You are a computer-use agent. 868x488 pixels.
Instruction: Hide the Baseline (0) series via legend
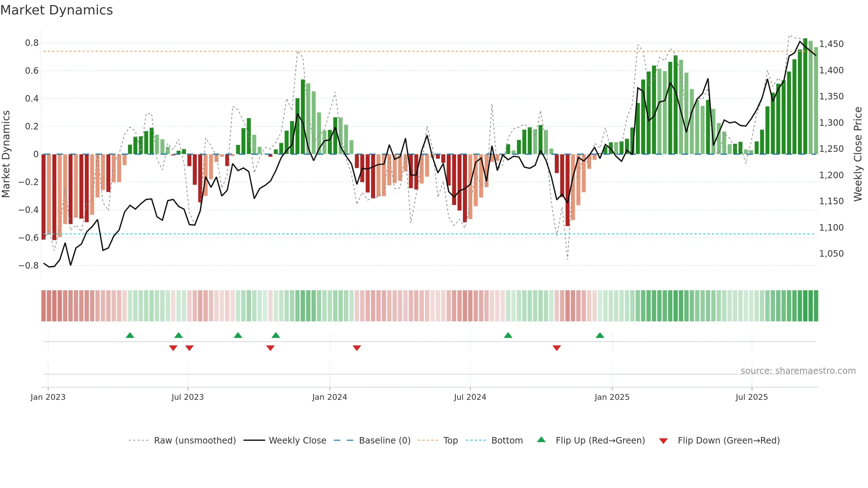(372, 440)
